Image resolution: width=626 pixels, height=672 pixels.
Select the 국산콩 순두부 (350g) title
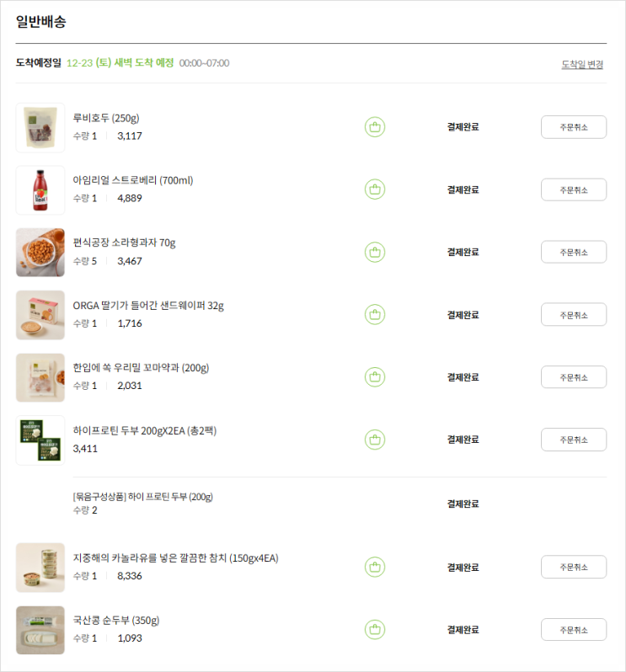115,620
